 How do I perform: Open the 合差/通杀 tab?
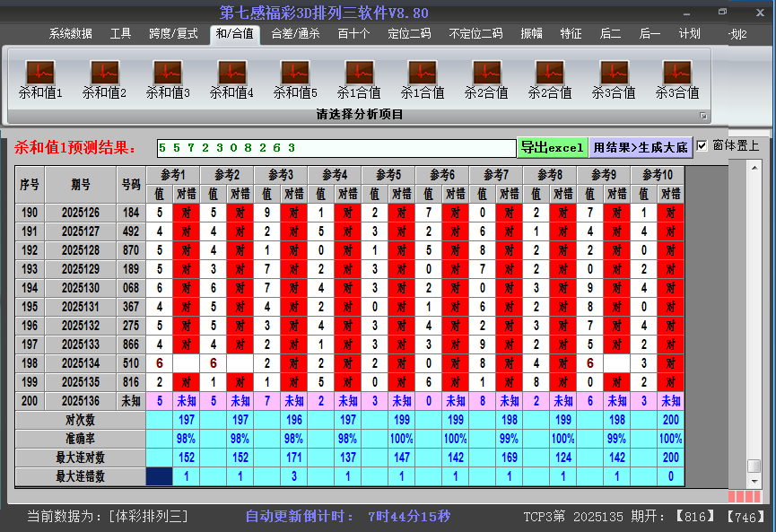coord(295,34)
